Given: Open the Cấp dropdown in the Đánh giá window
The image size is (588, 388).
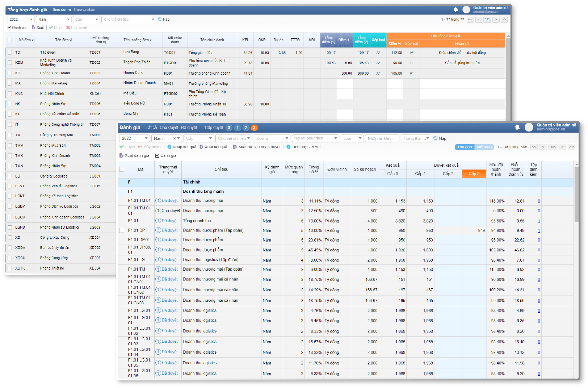Looking at the screenshot, I should tap(199, 138).
